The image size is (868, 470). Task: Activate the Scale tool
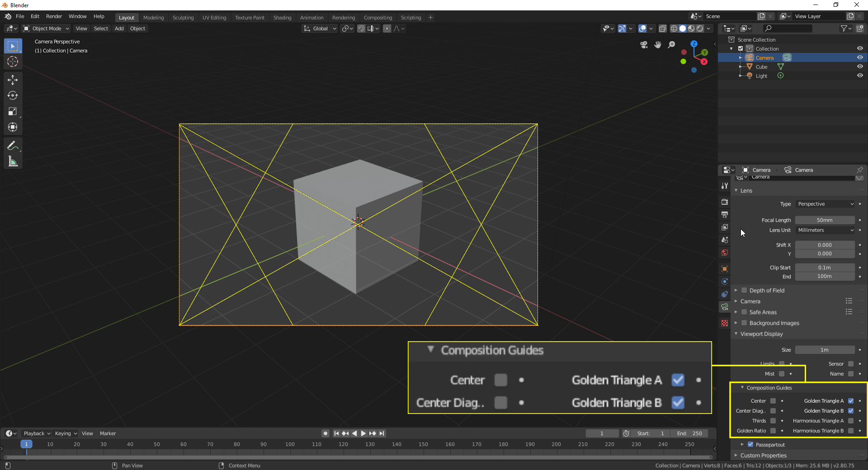pyautogui.click(x=13, y=112)
